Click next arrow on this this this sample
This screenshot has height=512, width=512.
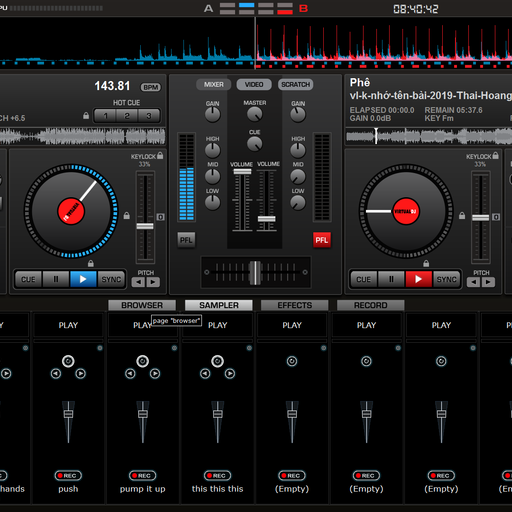[230, 374]
